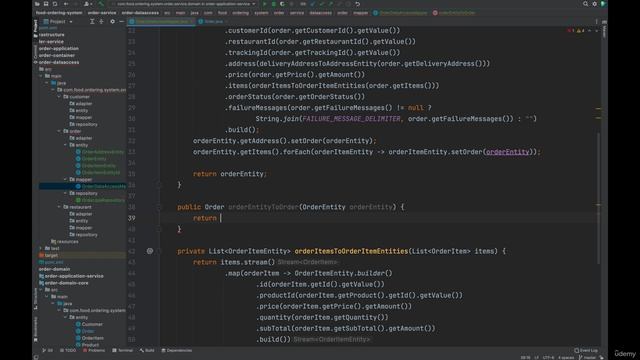This screenshot has height=360, width=640.
Task: Click FAILURE_MESSAGE_DELIMITER constant in code
Action: 351,119
